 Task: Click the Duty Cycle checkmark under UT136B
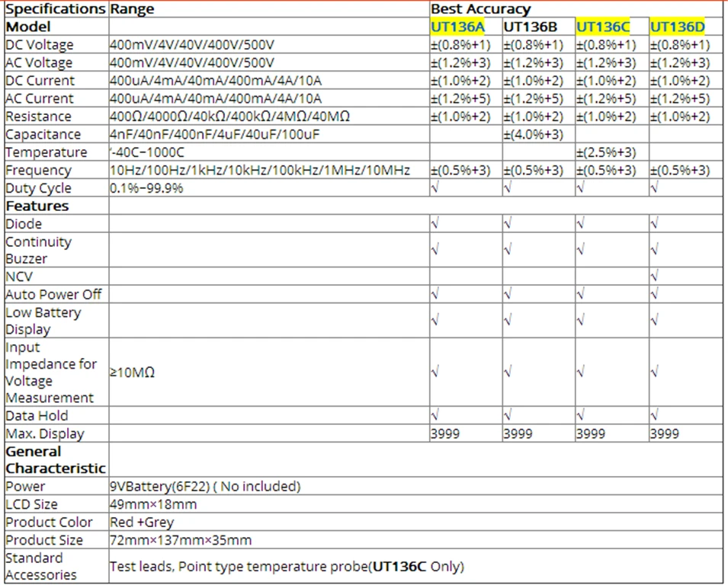508,188
